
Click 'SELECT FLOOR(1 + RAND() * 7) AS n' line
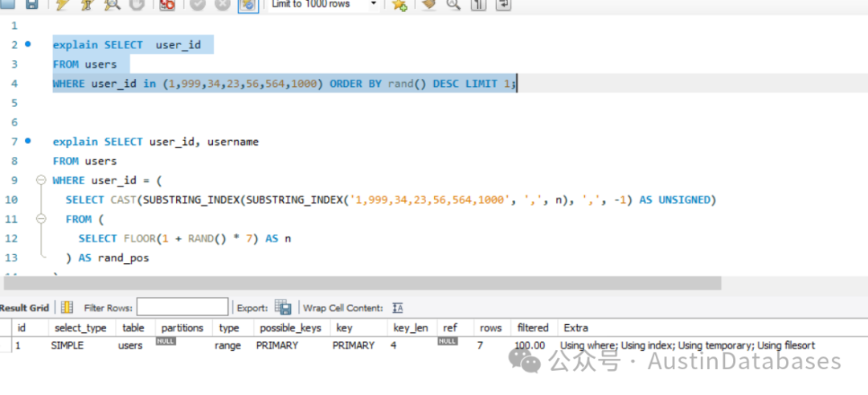[184, 238]
